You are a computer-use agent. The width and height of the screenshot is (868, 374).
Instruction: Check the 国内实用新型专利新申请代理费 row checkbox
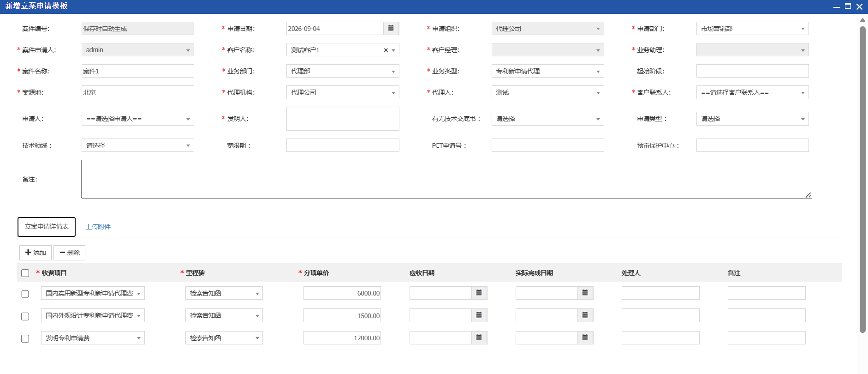[x=25, y=294]
